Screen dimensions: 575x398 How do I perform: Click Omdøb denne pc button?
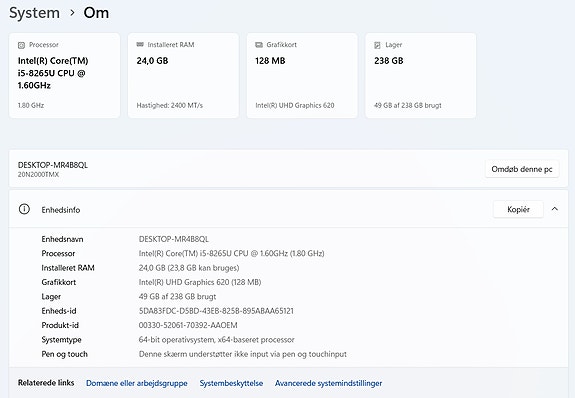click(x=522, y=169)
